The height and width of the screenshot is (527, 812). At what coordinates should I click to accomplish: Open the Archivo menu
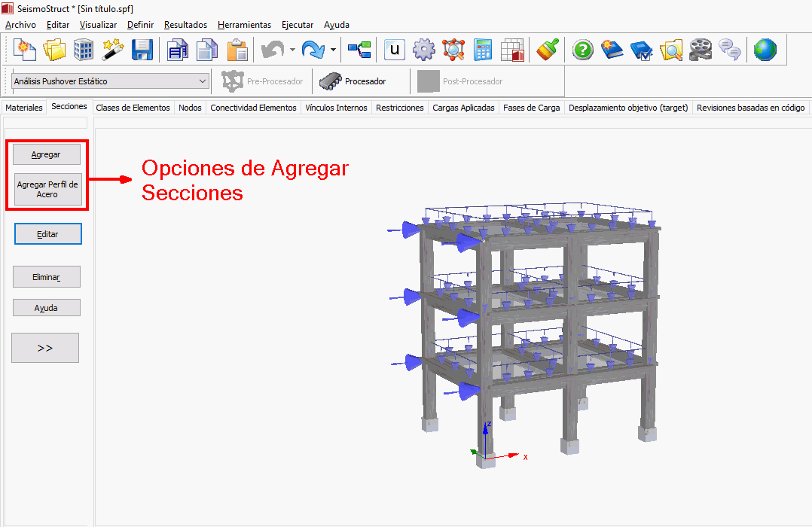21,25
